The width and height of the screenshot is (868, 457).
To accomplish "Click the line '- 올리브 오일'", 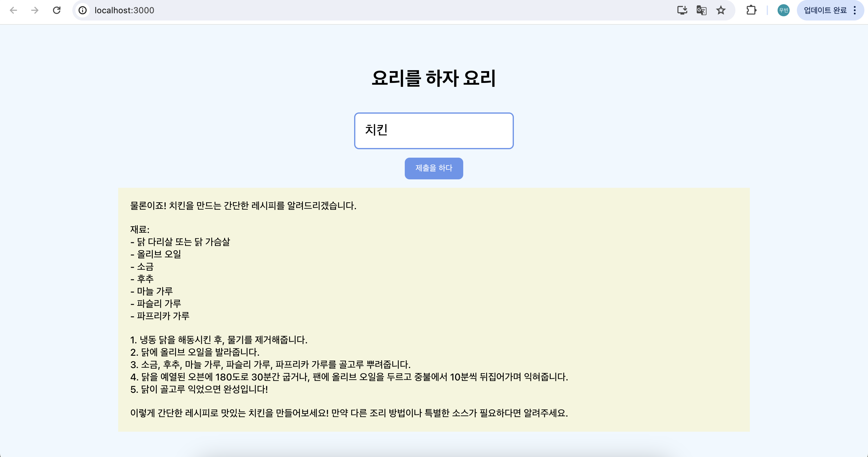I will point(156,254).
